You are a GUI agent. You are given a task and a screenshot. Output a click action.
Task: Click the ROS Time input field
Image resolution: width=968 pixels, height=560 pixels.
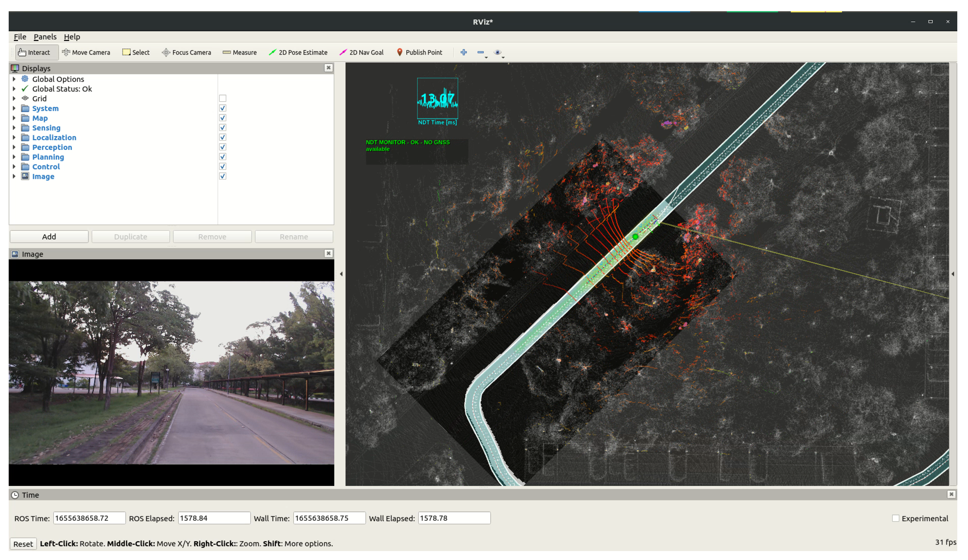point(89,518)
